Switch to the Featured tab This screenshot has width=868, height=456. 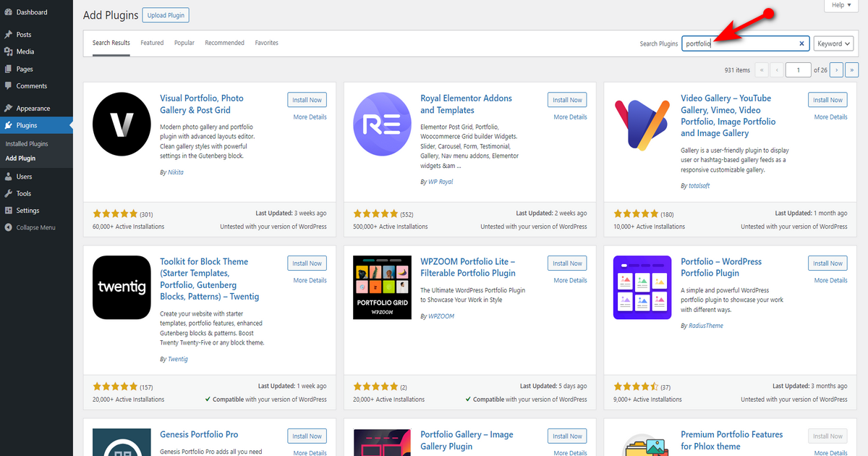coord(152,43)
